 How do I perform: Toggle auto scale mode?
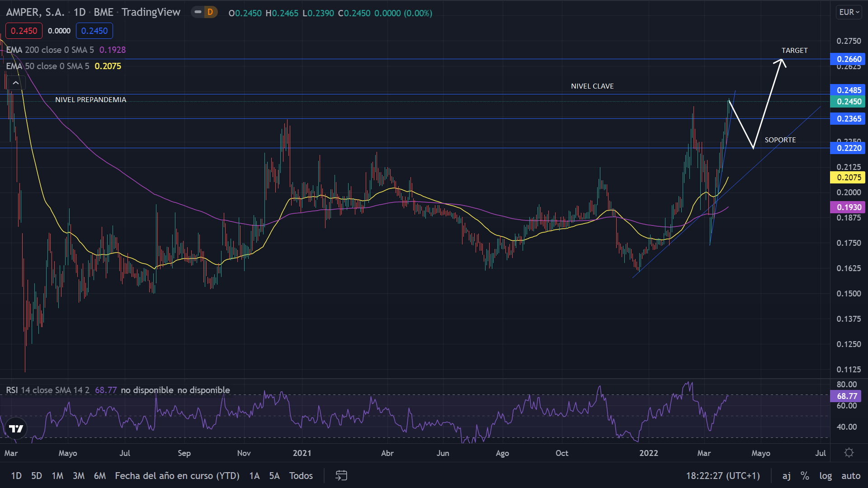coord(851,476)
